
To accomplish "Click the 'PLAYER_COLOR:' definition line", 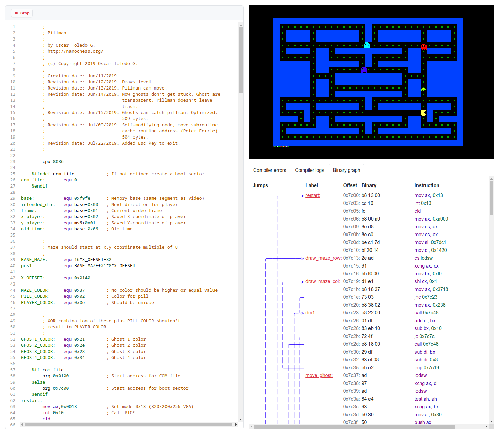I will 88,303.
